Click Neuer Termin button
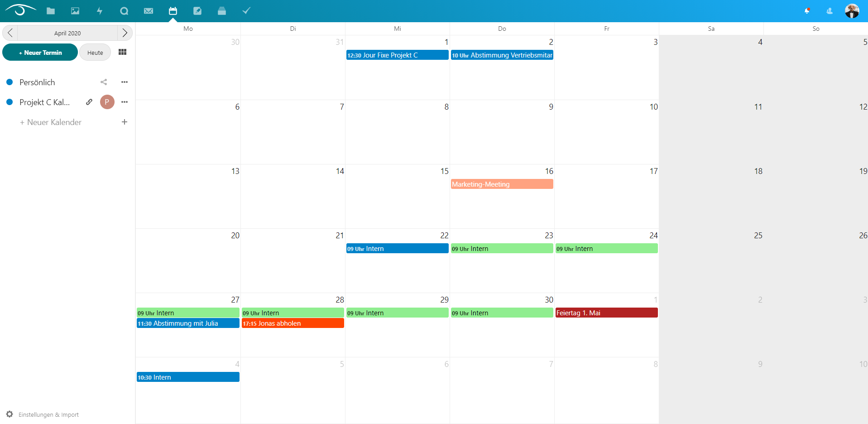The height and width of the screenshot is (424, 868). [x=40, y=53]
